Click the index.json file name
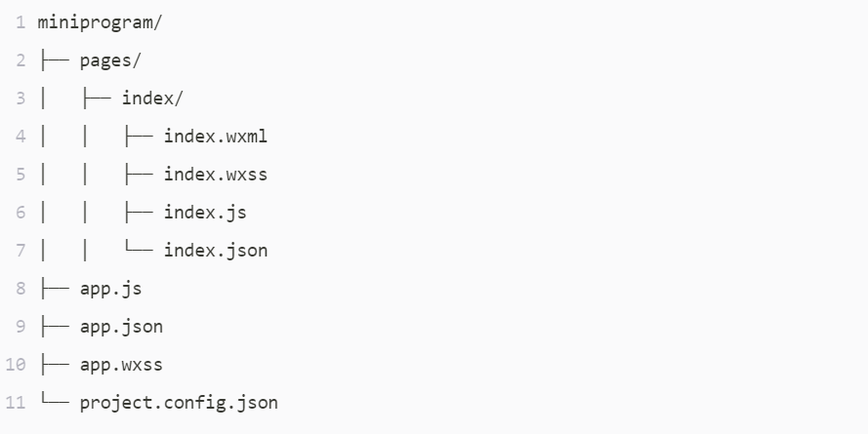 pyautogui.click(x=216, y=251)
